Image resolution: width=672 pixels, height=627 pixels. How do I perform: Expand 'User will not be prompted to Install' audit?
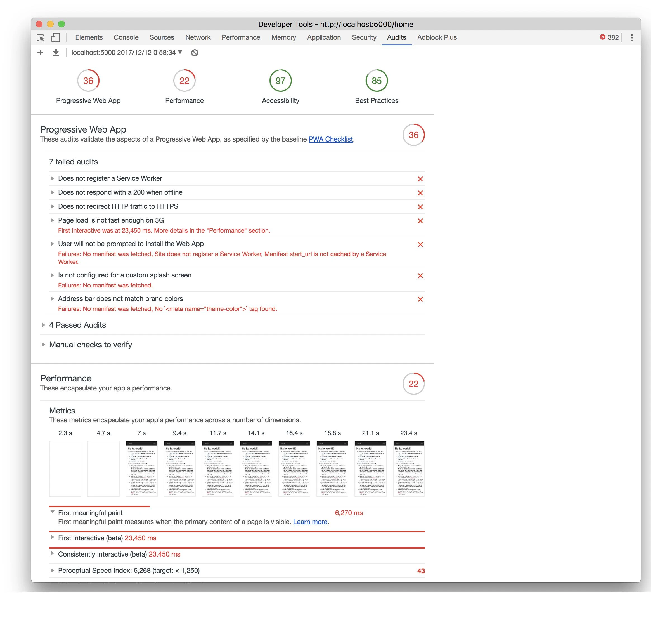(x=52, y=244)
